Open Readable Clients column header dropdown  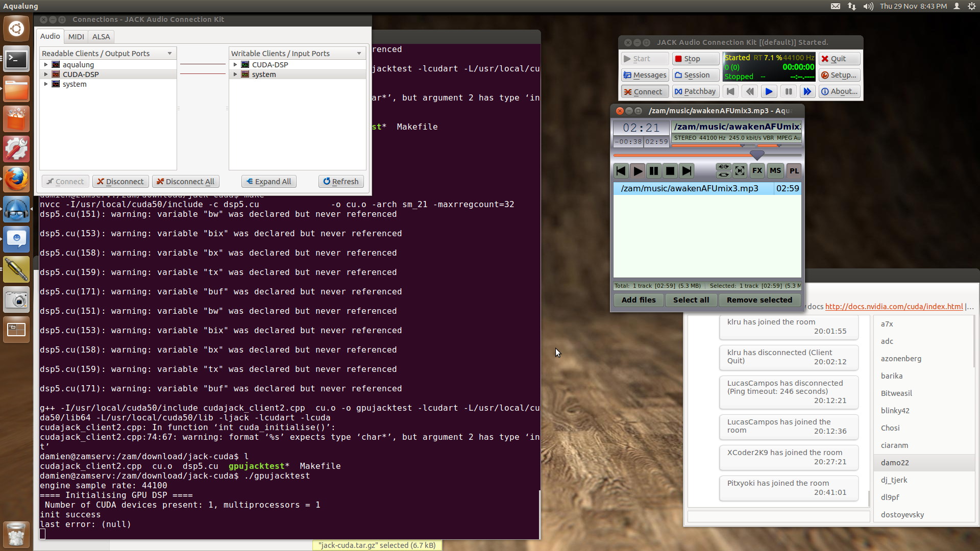pos(170,54)
